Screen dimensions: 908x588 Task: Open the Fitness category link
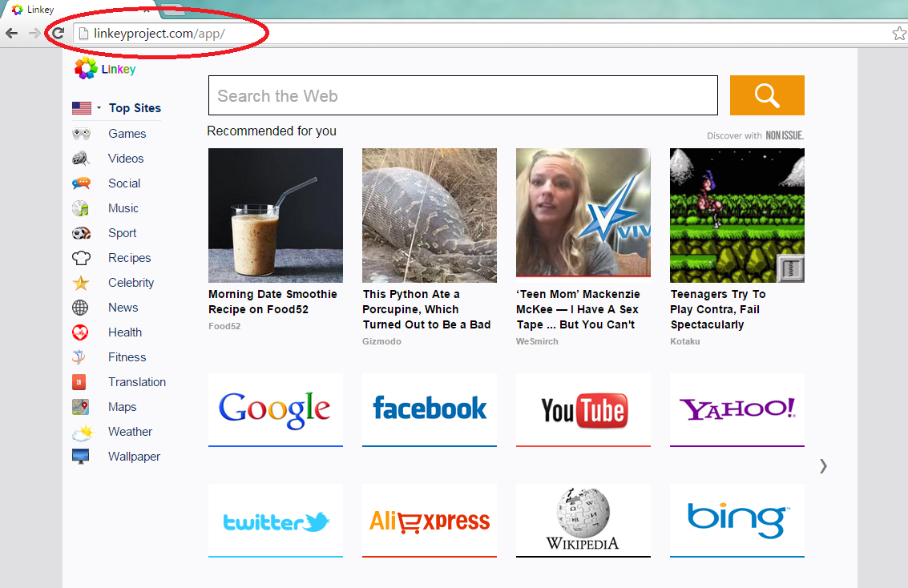click(127, 357)
